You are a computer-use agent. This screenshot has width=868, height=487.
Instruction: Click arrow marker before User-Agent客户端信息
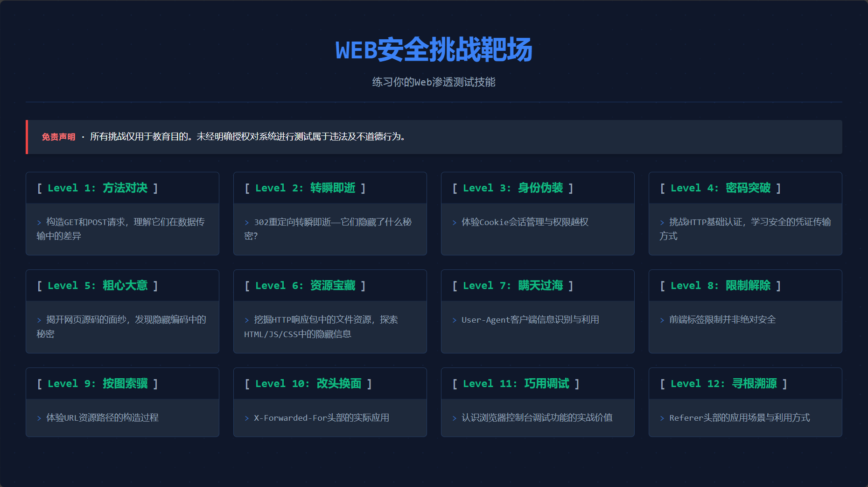click(x=455, y=320)
